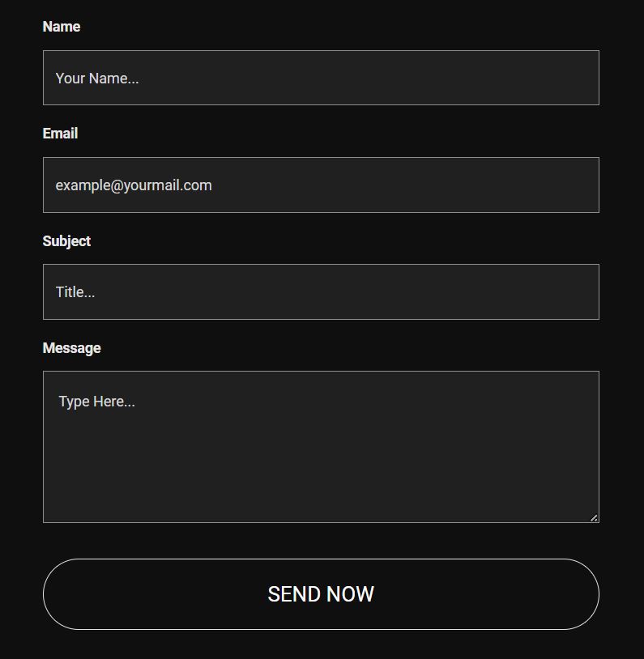
Task: Activate the box for entering your name
Action: point(365,78)
